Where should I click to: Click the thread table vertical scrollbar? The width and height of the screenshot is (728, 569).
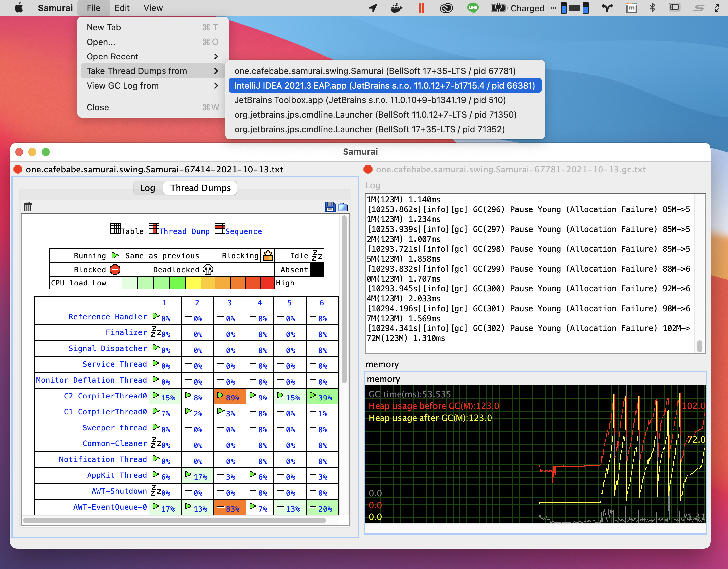pos(344,299)
